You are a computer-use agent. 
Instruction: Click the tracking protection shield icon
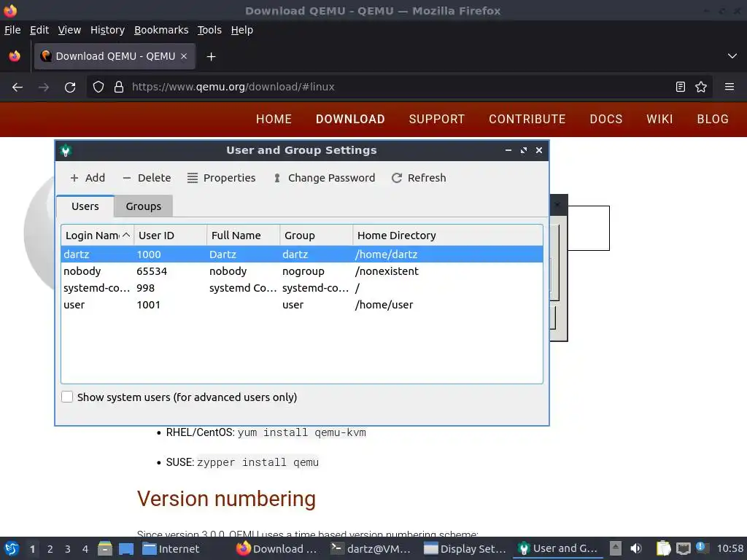pos(98,87)
